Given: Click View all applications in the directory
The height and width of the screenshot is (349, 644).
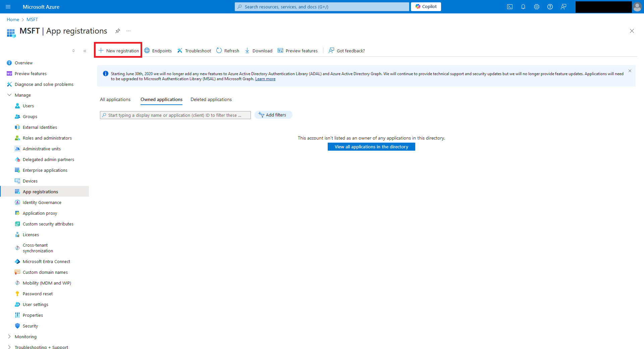Looking at the screenshot, I should click(371, 147).
